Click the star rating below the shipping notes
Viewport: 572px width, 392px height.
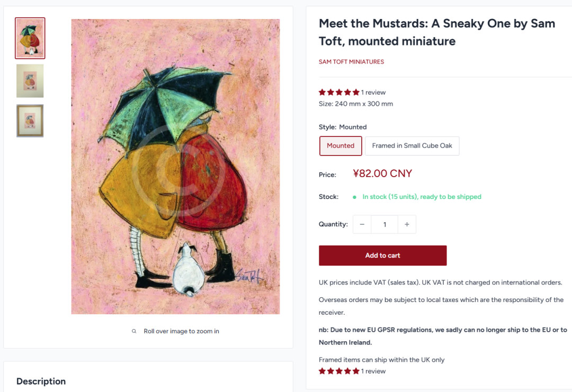click(x=339, y=371)
